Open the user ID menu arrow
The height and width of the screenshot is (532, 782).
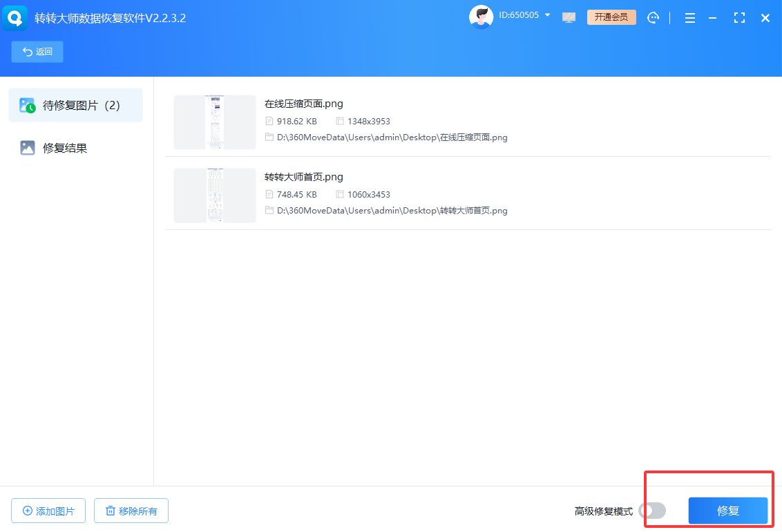coord(548,15)
